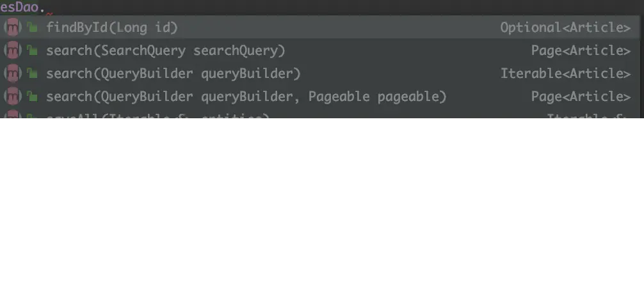
Task: Click the method icon of the saveAll entry
Action: coord(13,118)
